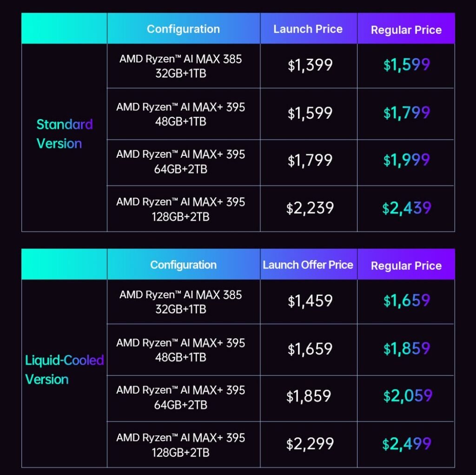Viewport: 476px width, 475px height.
Task: Click the Liquid-Cooled Version label
Action: (x=65, y=370)
